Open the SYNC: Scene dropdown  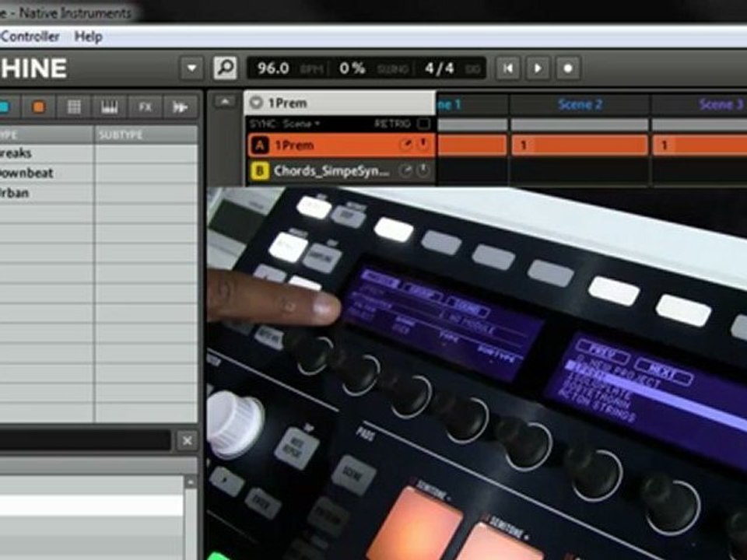[285, 124]
